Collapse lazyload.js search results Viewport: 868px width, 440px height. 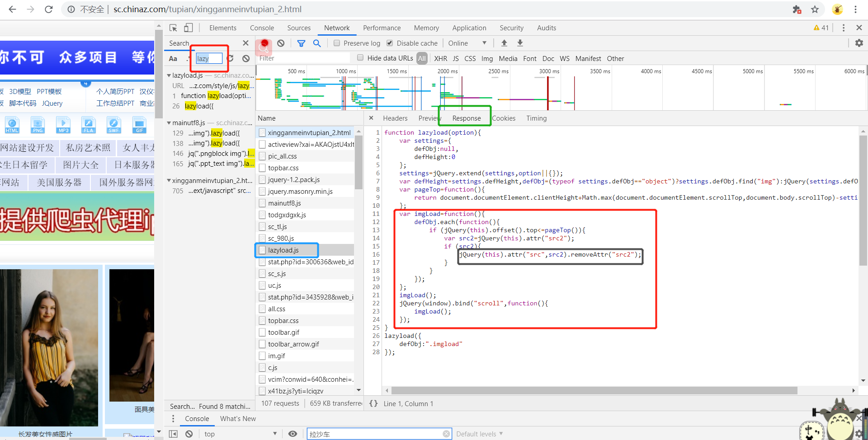point(169,75)
